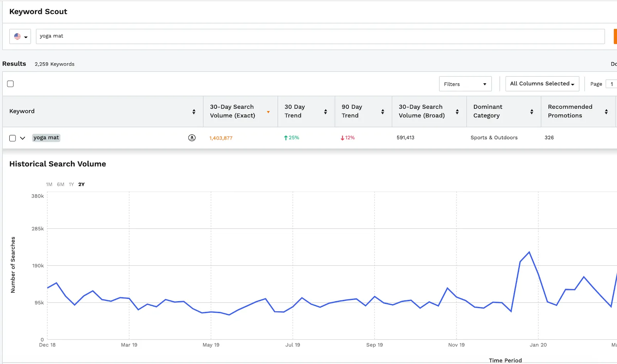Screen dimensions: 617x364
Task: Sort by the 90 Day Trend arrows
Action: [383, 111]
